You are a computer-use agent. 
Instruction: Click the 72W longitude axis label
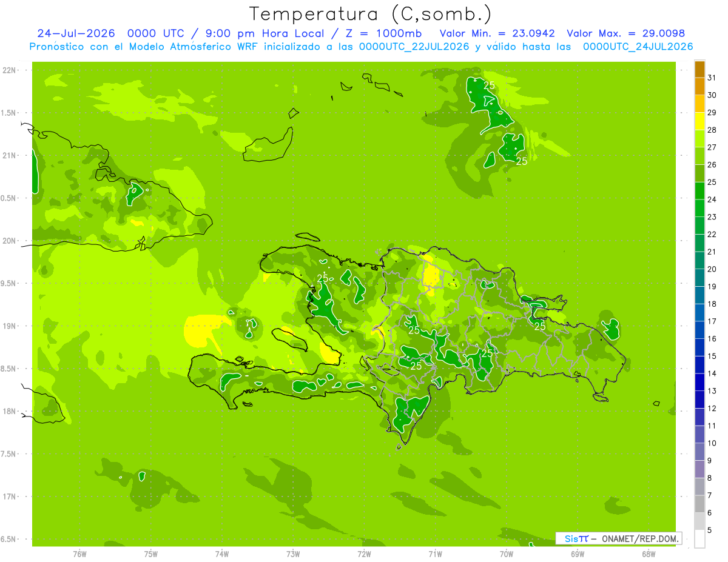coord(364,554)
